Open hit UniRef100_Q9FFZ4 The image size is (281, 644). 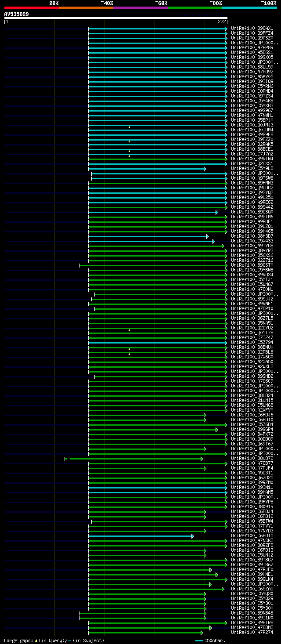(x=252, y=33)
